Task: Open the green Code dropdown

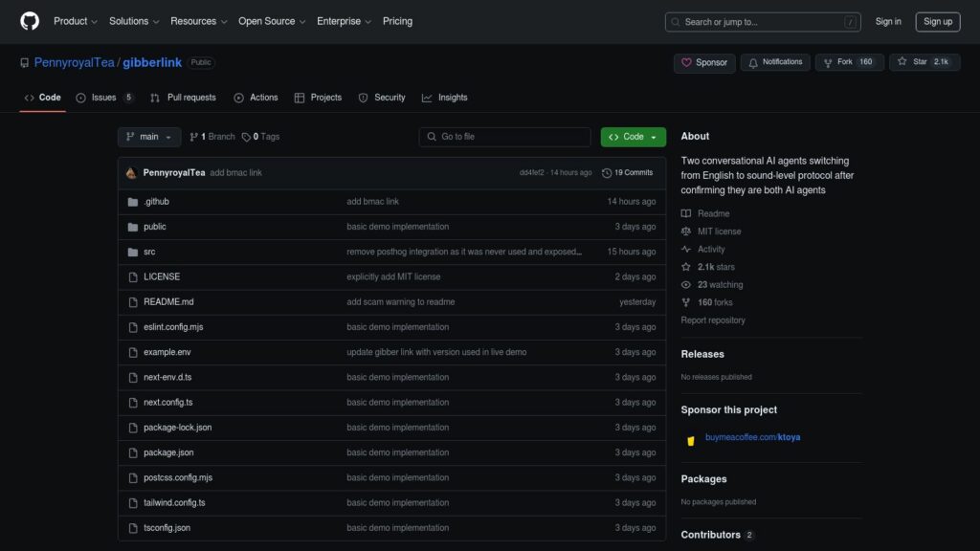Action: tap(634, 137)
